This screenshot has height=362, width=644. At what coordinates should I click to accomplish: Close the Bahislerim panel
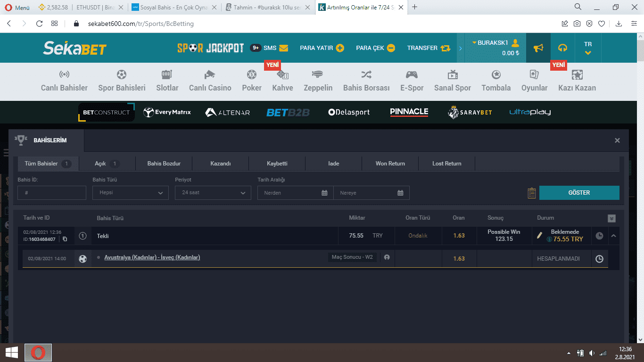pos(617,140)
